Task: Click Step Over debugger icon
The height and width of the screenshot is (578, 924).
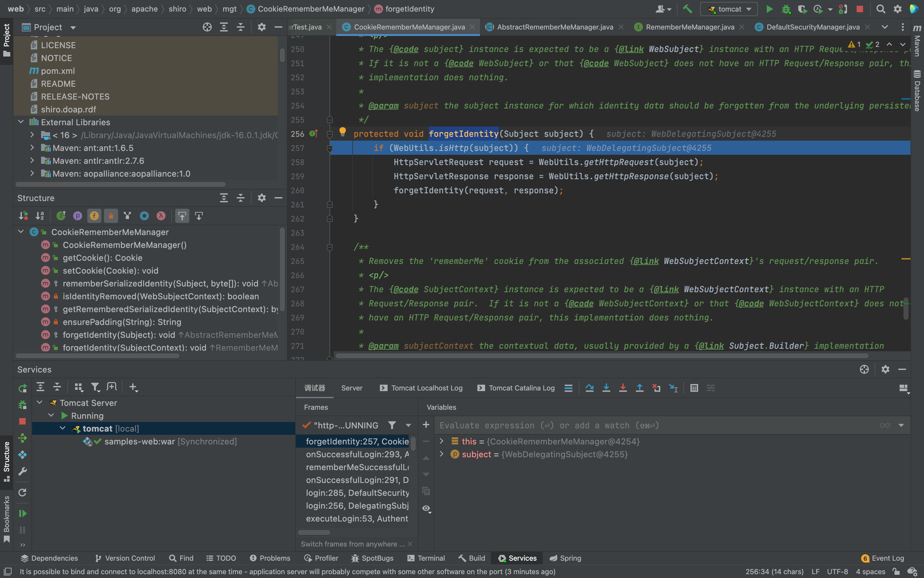Action: (589, 388)
